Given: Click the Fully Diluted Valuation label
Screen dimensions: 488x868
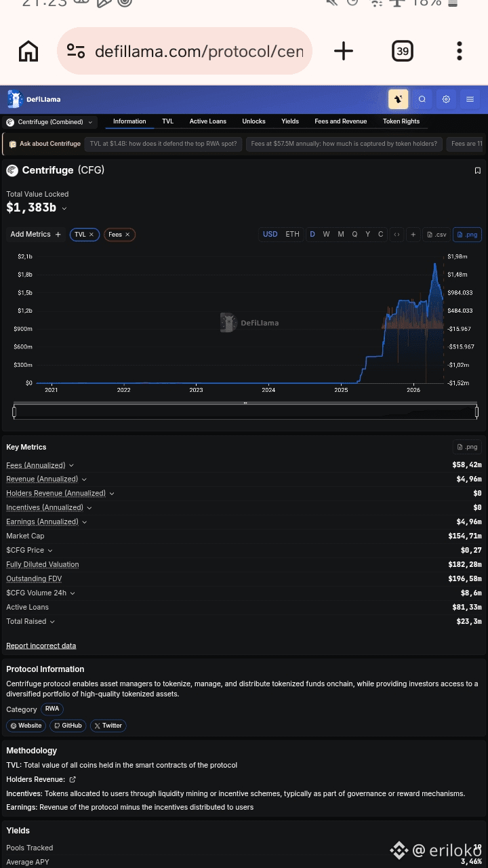Looking at the screenshot, I should (x=43, y=565).
